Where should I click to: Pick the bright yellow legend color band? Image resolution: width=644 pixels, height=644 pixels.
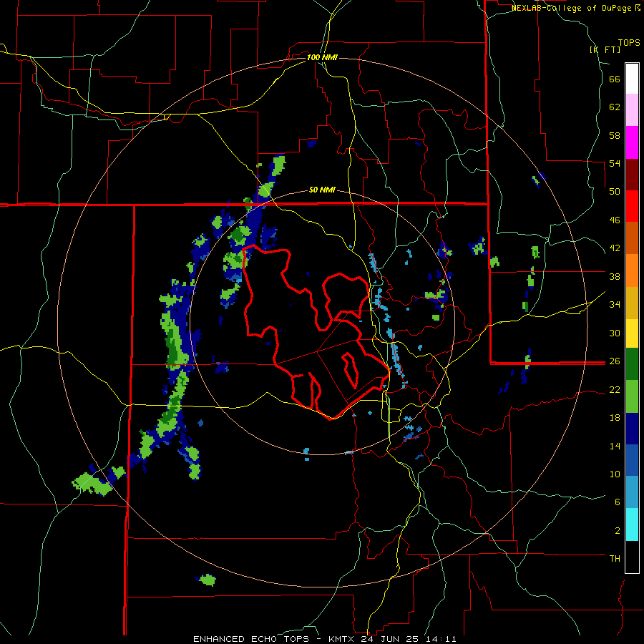[632, 333]
